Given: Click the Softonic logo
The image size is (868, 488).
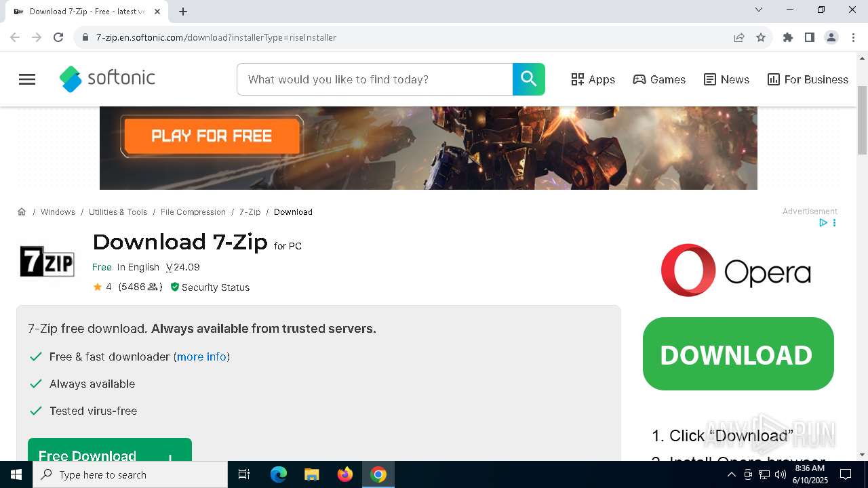Looking at the screenshot, I should click(107, 79).
